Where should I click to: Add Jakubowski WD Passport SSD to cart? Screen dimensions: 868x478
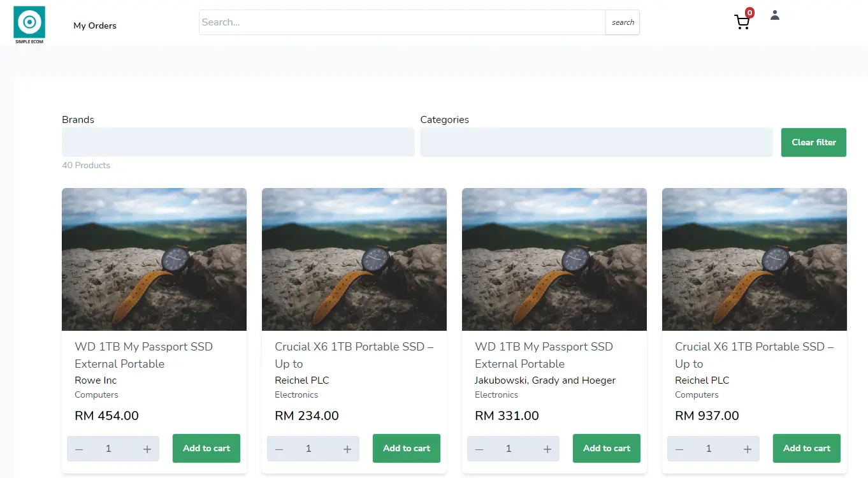(x=607, y=448)
